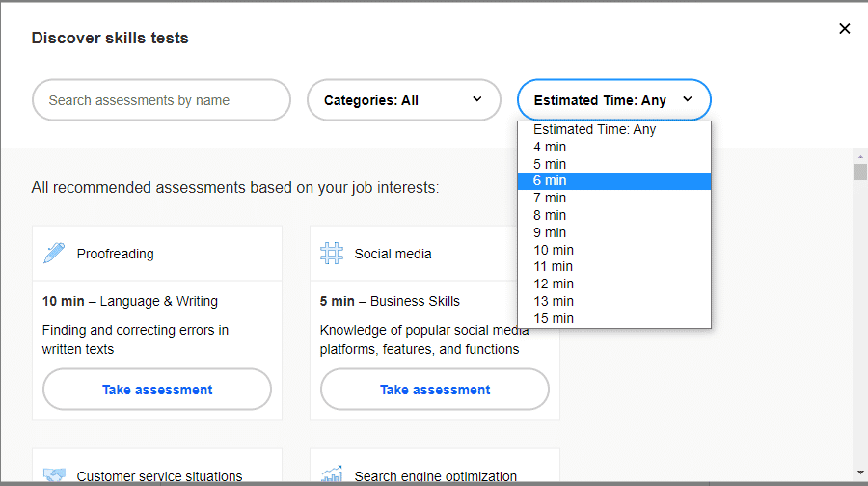Viewport: 868px width, 486px height.
Task: Focus the Search assessments by name field
Action: click(x=161, y=100)
